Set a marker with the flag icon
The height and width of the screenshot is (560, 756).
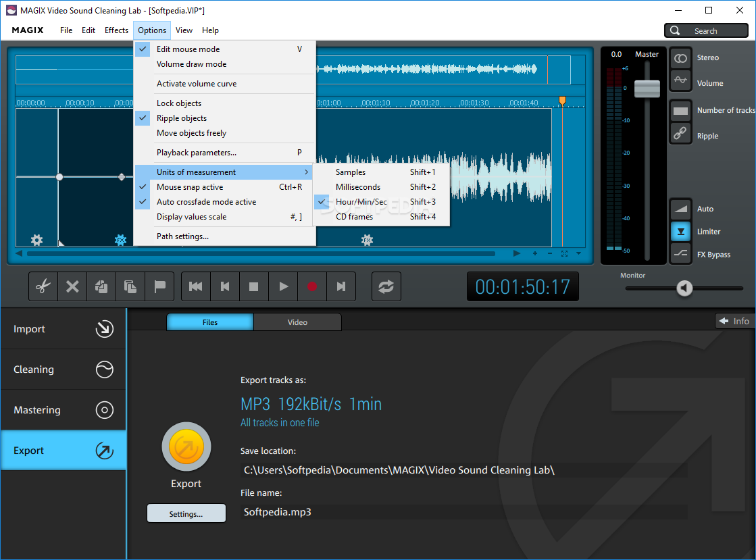coord(159,286)
